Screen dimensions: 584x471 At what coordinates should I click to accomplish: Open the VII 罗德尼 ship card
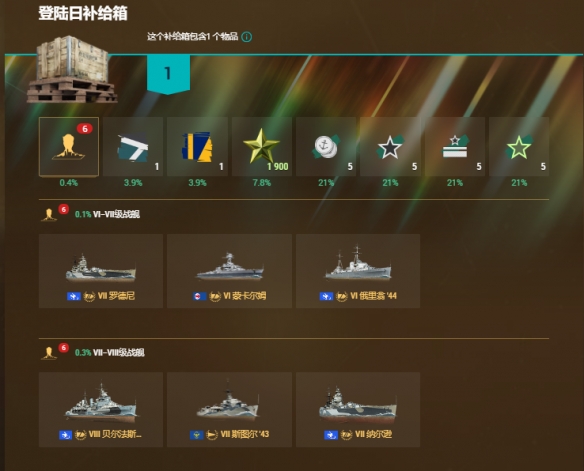click(x=101, y=271)
